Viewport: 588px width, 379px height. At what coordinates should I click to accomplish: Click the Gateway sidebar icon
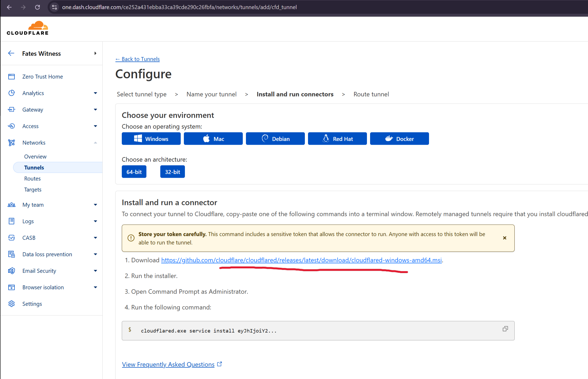(12, 109)
